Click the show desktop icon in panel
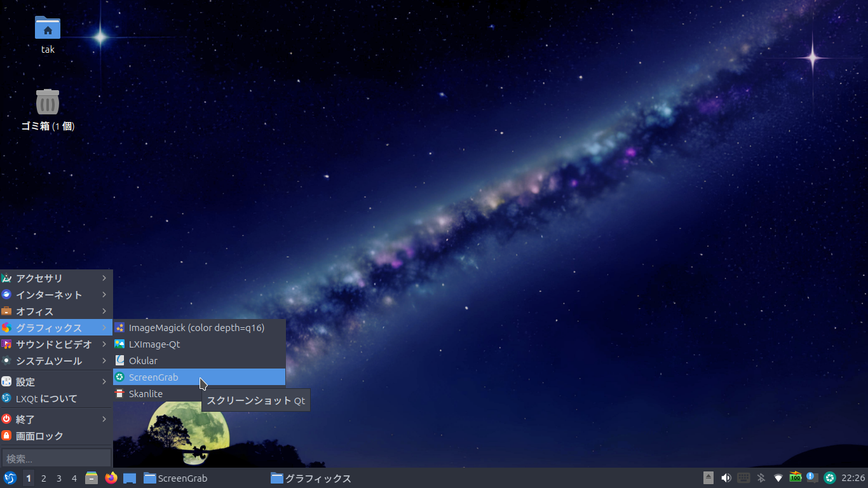Screen dimensions: 868x488 [x=130, y=478]
